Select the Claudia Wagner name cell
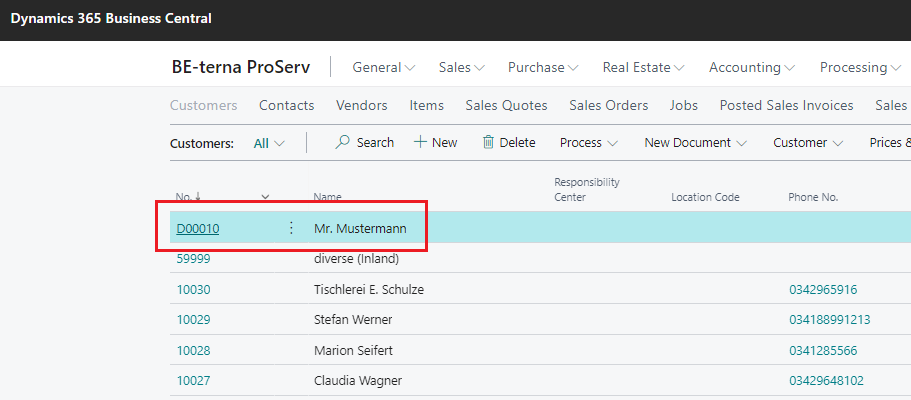Image resolution: width=911 pixels, height=400 pixels. pos(357,381)
